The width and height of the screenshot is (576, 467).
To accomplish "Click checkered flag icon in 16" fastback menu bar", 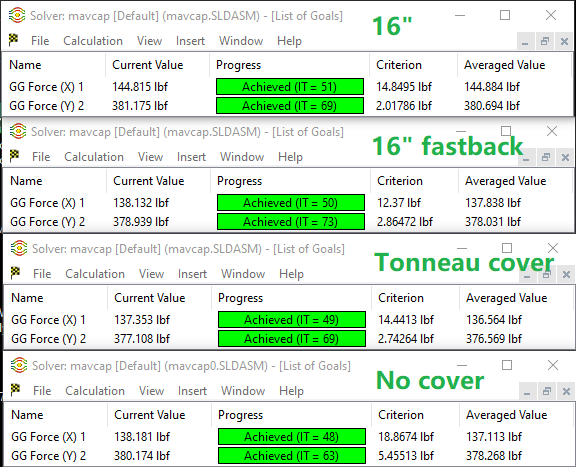I will [x=15, y=156].
